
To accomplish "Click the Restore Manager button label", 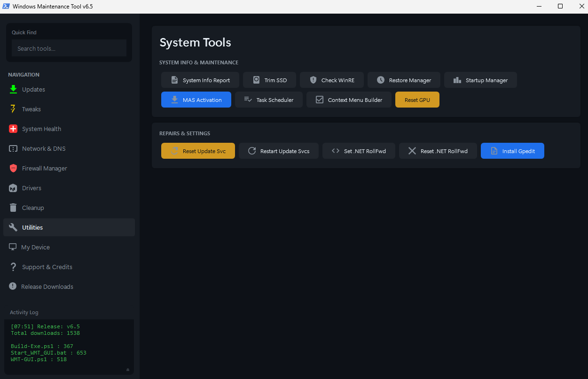I will click(410, 80).
